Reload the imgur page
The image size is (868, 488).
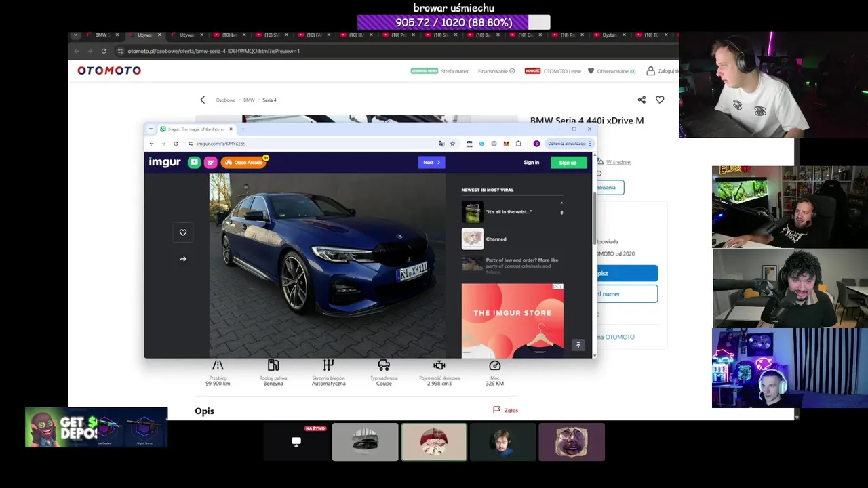(176, 144)
